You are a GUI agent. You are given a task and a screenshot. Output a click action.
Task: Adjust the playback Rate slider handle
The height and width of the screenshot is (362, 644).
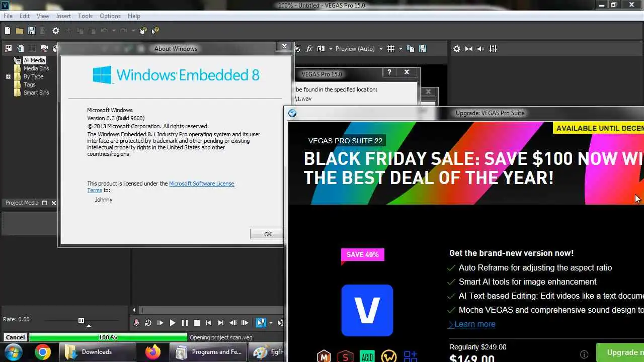(81, 320)
